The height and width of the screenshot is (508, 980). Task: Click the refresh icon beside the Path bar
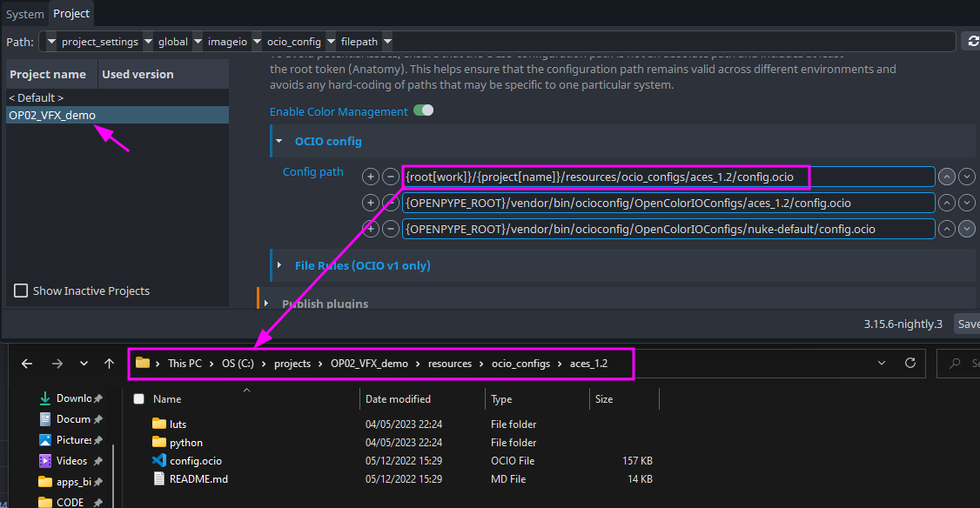(971, 42)
